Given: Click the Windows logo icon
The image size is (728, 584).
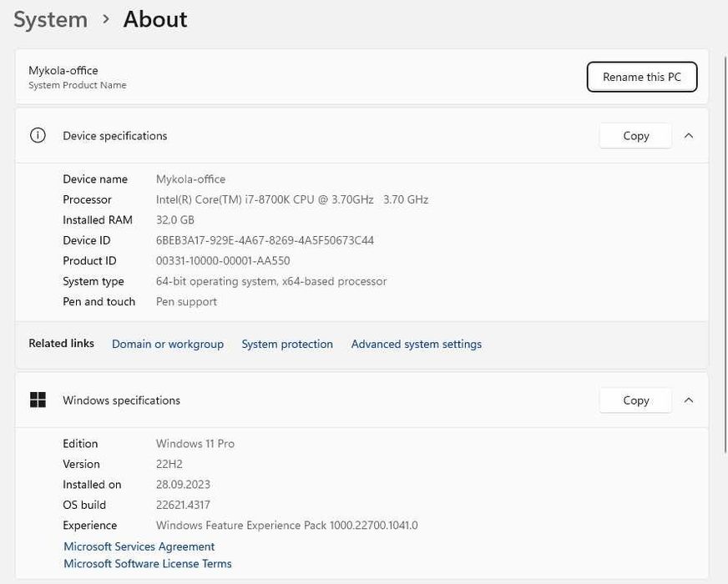Looking at the screenshot, I should click(38, 400).
